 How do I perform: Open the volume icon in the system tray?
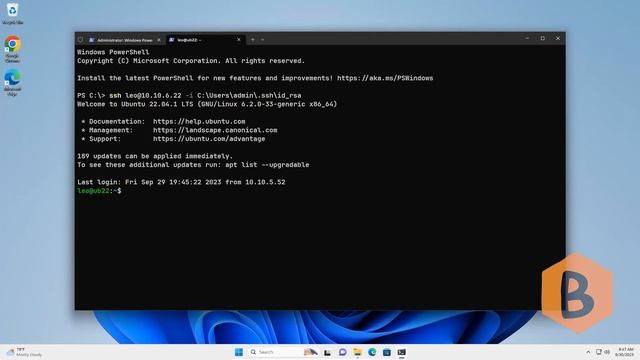[x=607, y=352]
